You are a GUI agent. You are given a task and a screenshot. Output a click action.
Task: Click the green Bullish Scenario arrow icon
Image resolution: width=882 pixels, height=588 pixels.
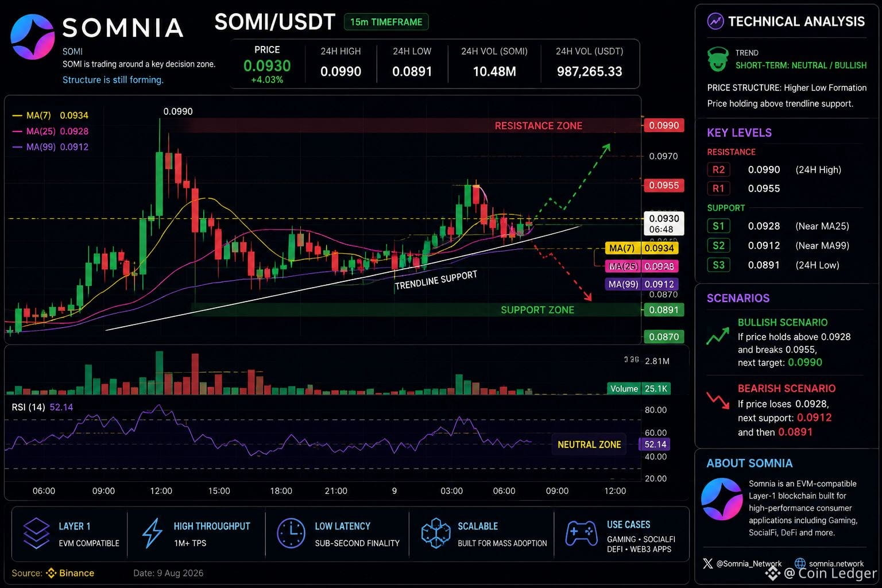point(718,335)
